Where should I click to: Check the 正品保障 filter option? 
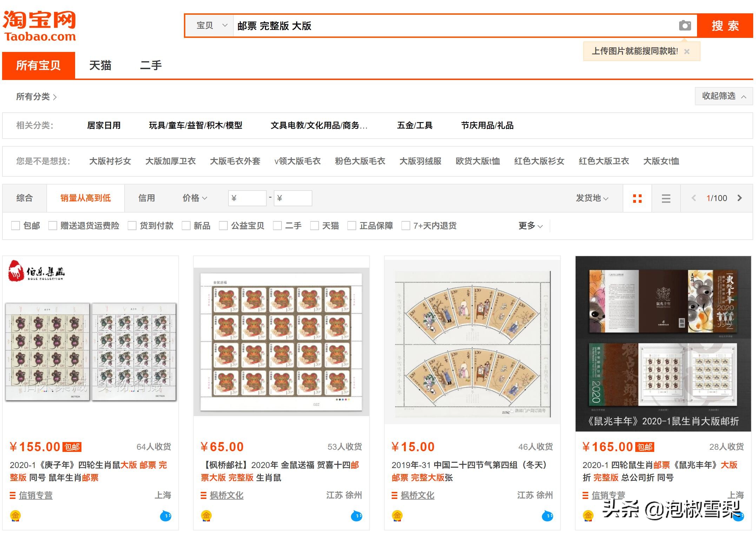pyautogui.click(x=351, y=226)
